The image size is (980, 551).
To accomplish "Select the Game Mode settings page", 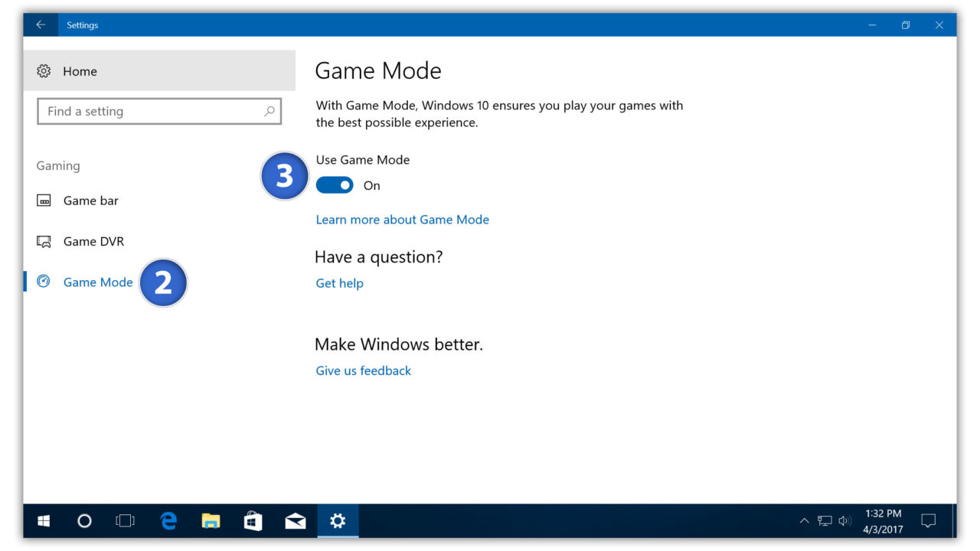I will click(98, 282).
